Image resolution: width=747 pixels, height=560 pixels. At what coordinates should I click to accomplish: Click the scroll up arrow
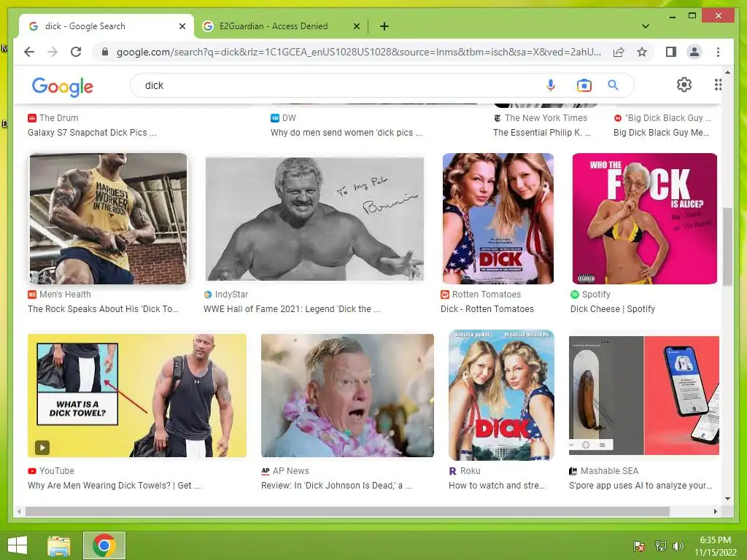727,72
